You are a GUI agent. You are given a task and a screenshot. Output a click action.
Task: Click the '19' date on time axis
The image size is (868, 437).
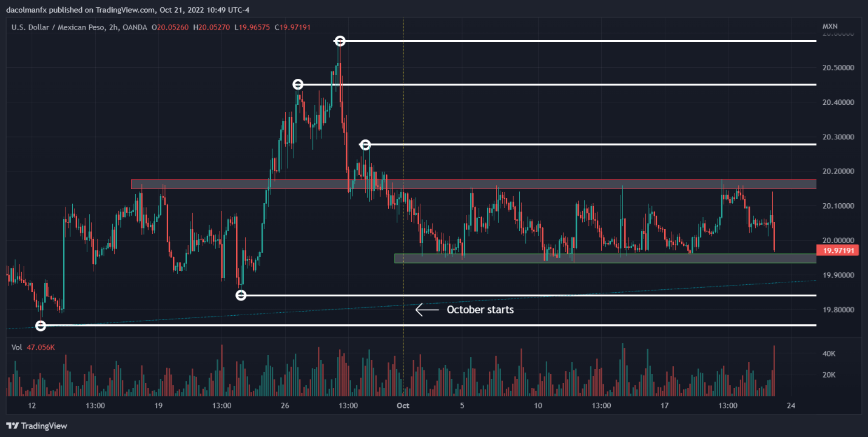point(158,405)
